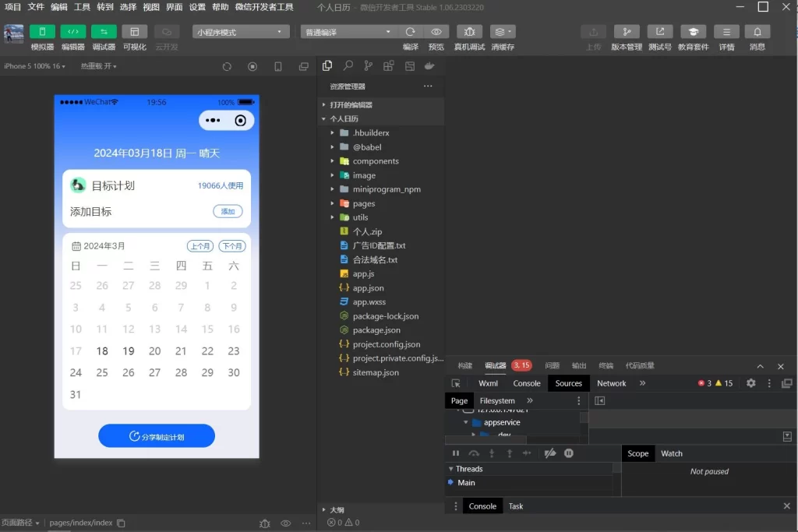This screenshot has width=798, height=532.
Task: Open the 工具 menu
Action: coord(83,7)
